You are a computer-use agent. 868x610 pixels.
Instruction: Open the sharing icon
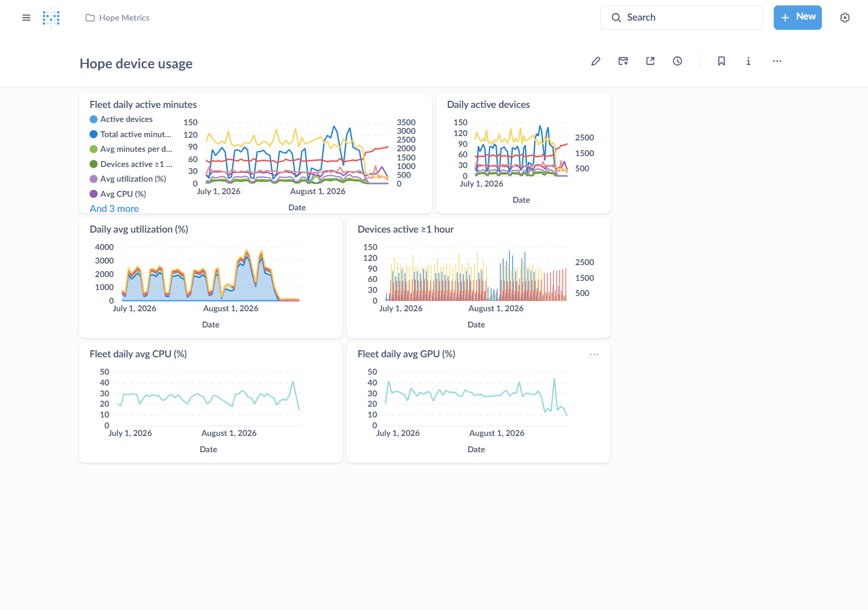click(x=650, y=61)
